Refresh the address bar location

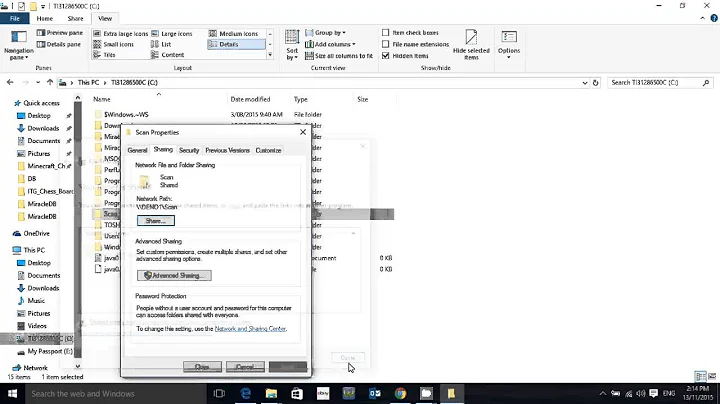[596, 83]
